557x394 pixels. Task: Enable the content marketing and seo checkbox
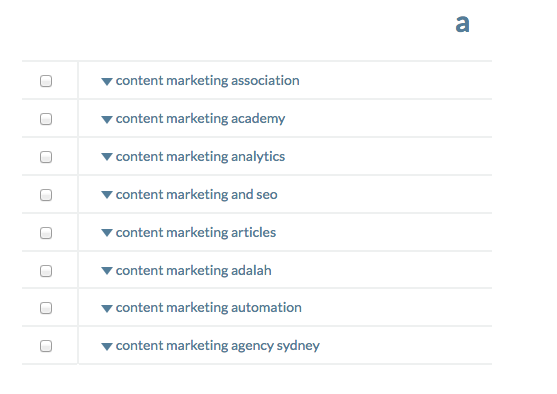pos(46,195)
